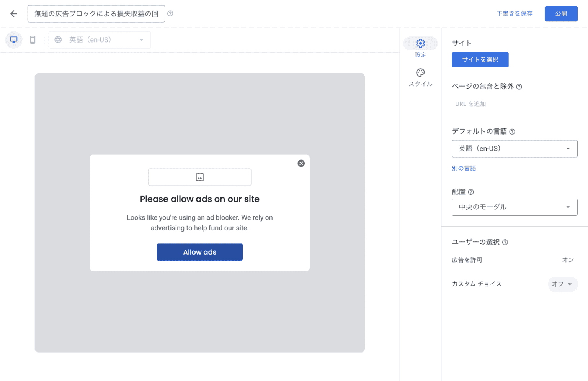588x381 pixels.
Task: Click 下書きを保存 link
Action: [514, 14]
